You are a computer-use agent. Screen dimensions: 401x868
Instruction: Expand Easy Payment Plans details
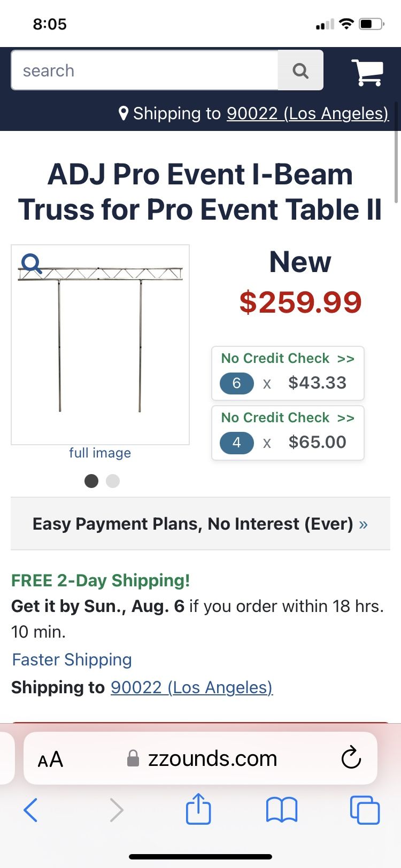pos(200,524)
